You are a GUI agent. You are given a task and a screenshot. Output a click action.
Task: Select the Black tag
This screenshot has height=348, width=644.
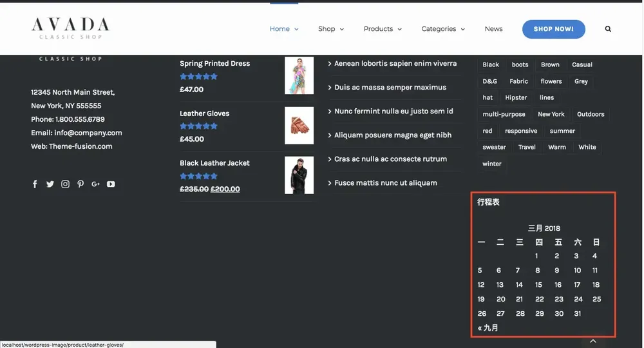[x=491, y=64]
